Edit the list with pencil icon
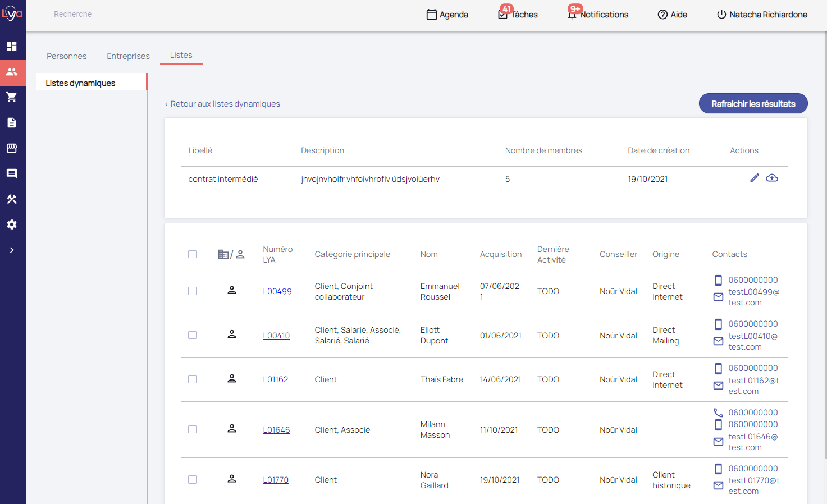827x504 pixels. (755, 178)
